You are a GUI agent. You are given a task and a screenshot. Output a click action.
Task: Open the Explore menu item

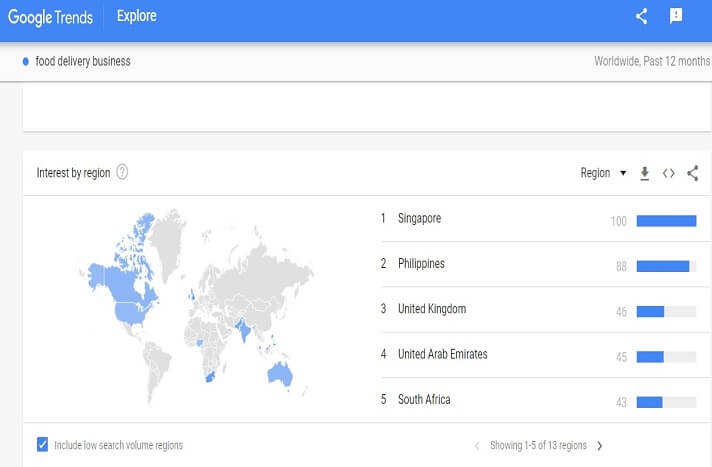[x=136, y=16]
